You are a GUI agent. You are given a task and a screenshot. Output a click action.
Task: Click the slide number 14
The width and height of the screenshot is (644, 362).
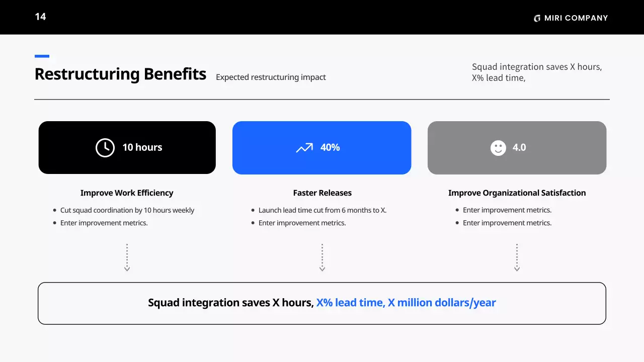pyautogui.click(x=40, y=17)
